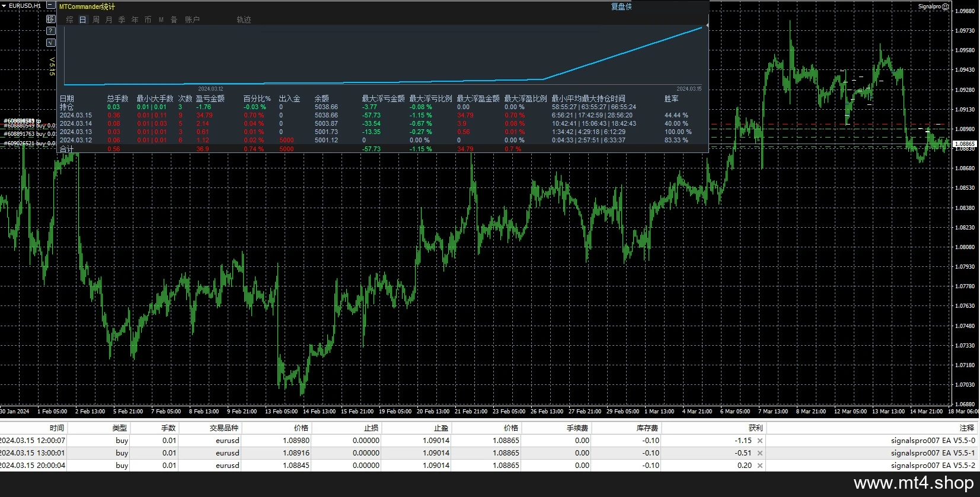This screenshot has width=980, height=497.
Task: Close the 12:00:07 buy order with X
Action: (x=760, y=441)
